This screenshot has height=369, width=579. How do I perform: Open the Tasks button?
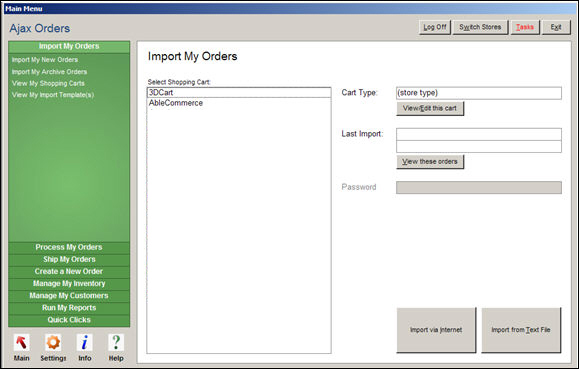pyautogui.click(x=525, y=27)
